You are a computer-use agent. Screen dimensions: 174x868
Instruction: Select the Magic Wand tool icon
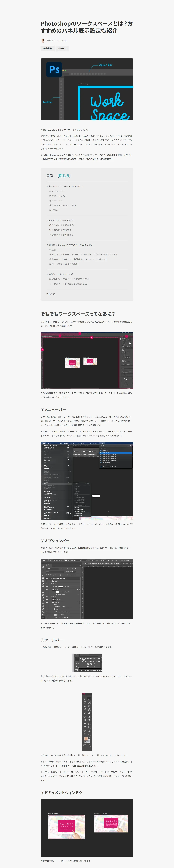pos(89,703)
